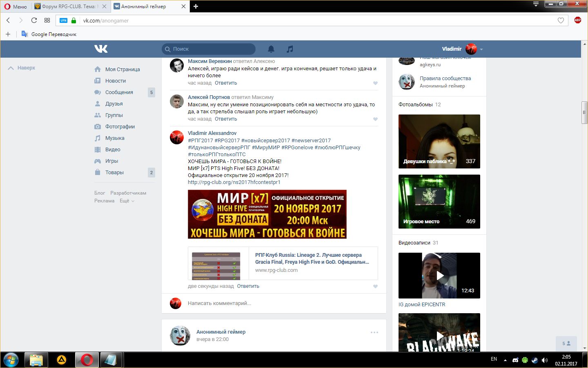
Task: Click the VK logo in header
Action: (x=101, y=49)
